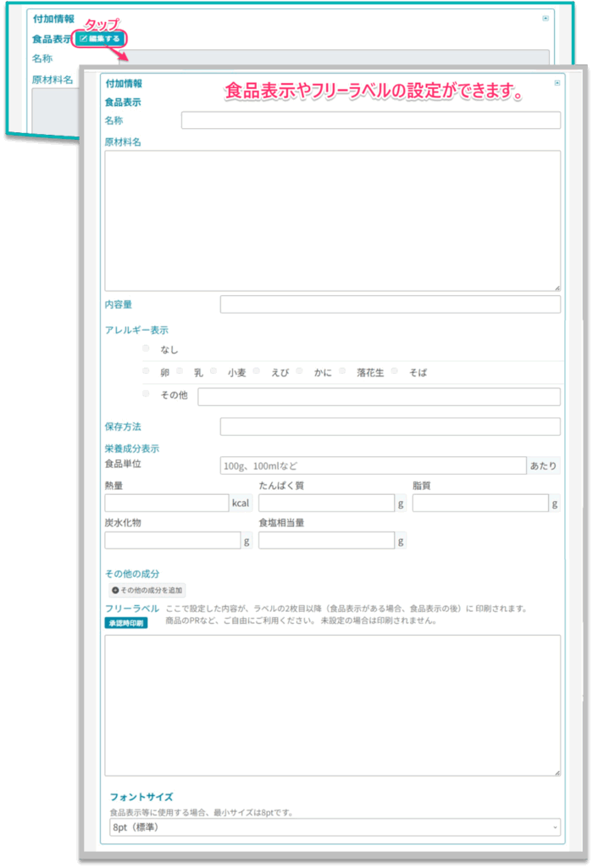Image resolution: width=593 pixels, height=868 pixels.
Task: Toggle the そば allergen checkbox
Action: 395,371
